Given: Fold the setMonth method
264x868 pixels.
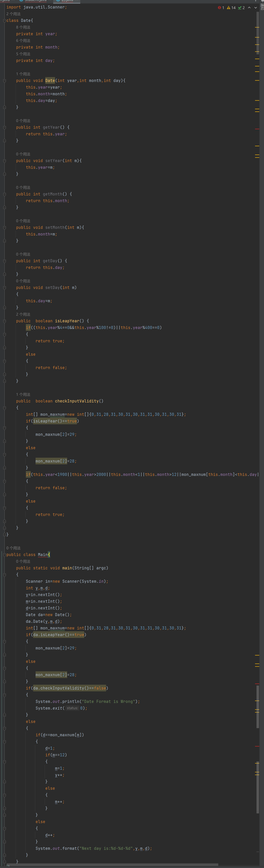Looking at the screenshot, I should click(x=4, y=227).
